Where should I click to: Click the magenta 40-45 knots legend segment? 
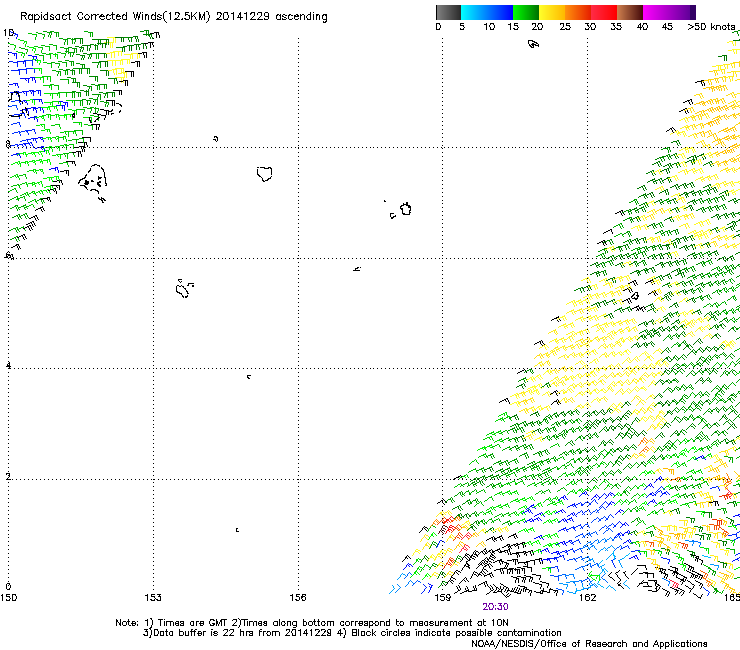pos(656,12)
